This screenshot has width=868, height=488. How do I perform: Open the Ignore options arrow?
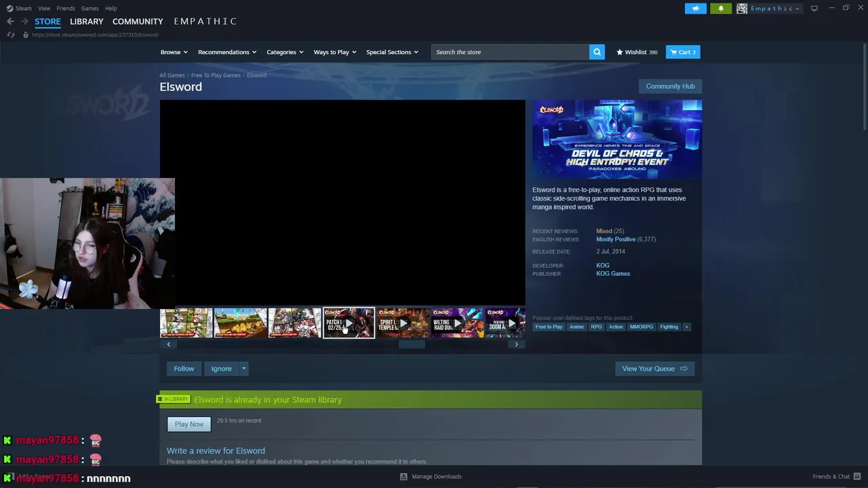point(244,369)
